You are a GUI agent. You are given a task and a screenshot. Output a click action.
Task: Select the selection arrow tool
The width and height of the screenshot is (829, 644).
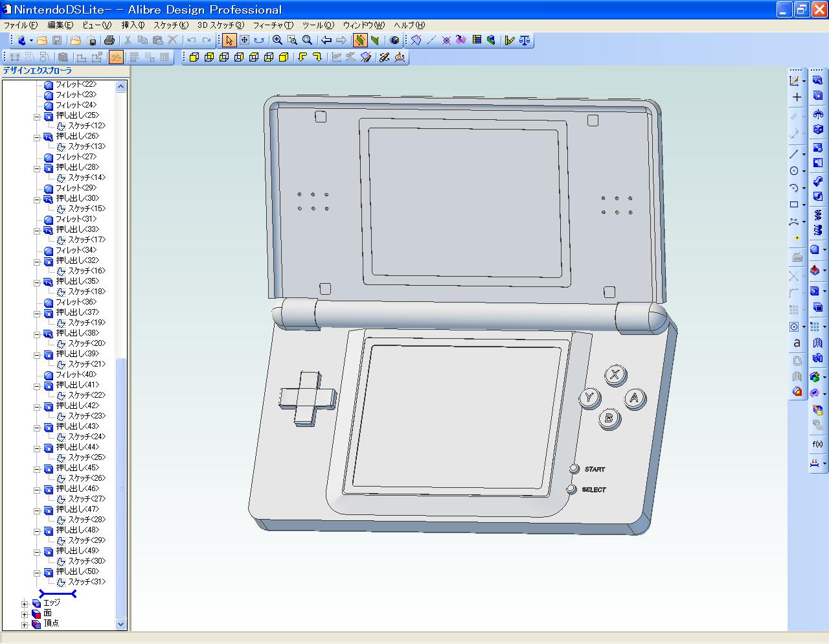tap(229, 40)
